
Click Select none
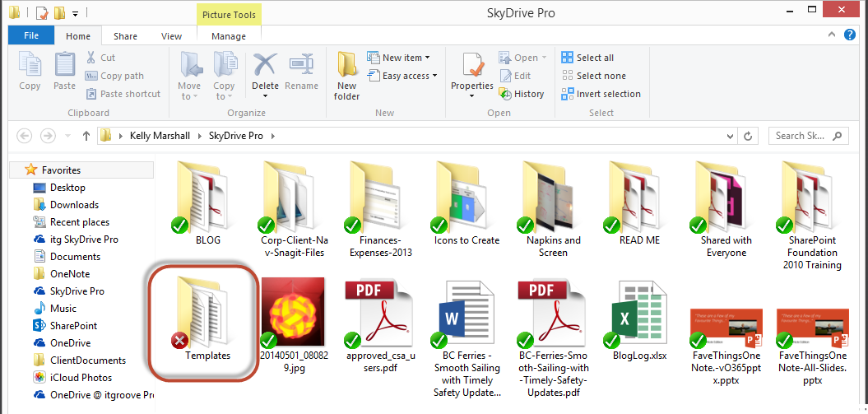coord(593,76)
